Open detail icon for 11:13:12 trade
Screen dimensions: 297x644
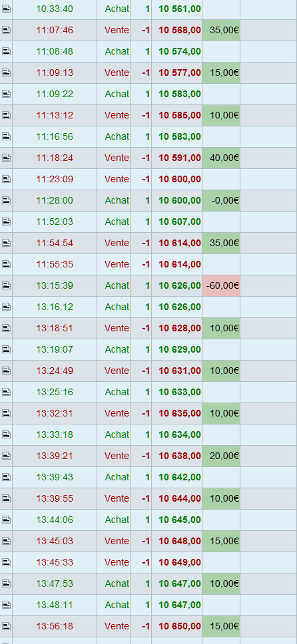[6, 115]
